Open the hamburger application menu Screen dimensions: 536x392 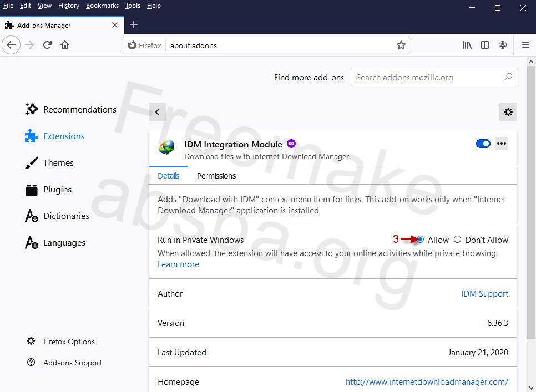(525, 45)
